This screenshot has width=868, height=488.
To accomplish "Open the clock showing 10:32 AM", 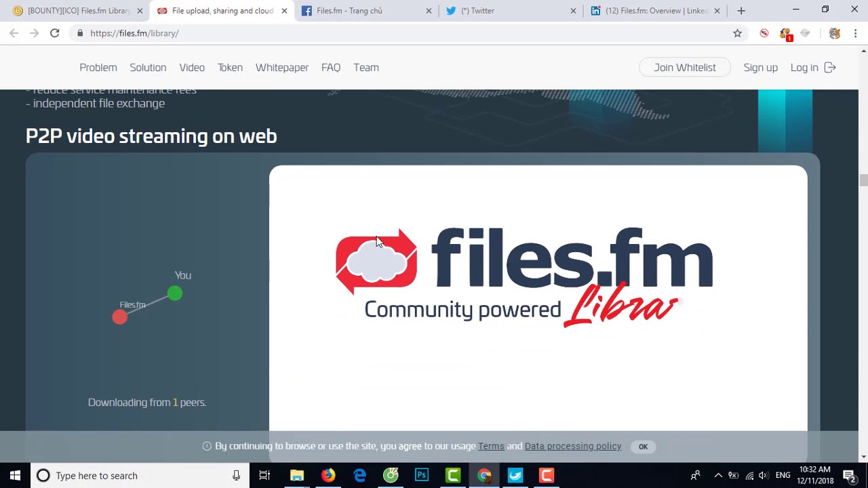I will tap(815, 475).
